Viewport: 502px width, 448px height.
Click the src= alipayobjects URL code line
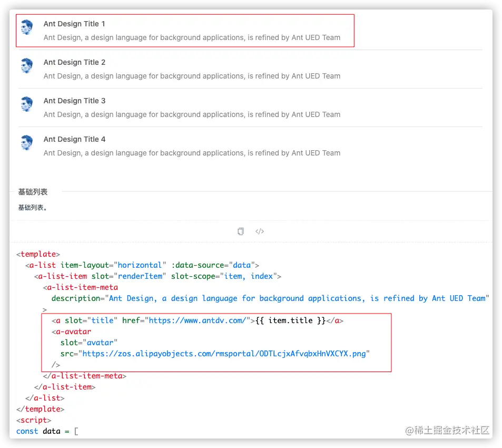tap(215, 354)
